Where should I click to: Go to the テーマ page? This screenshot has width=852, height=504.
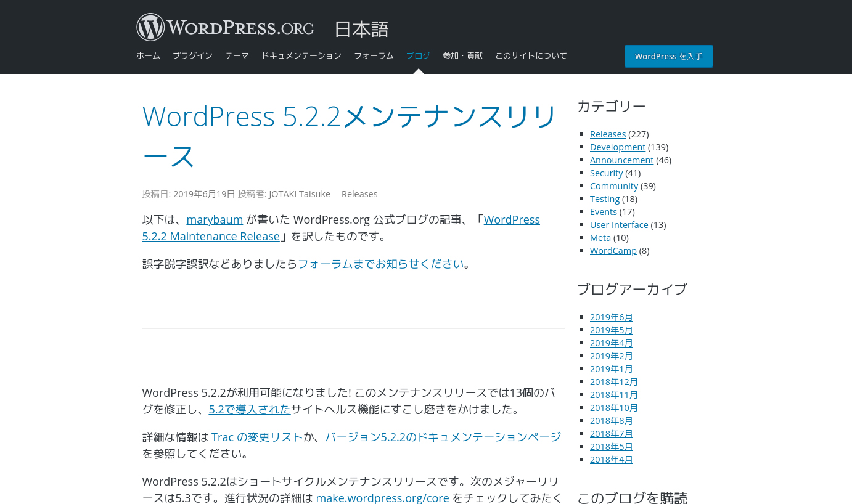(237, 55)
